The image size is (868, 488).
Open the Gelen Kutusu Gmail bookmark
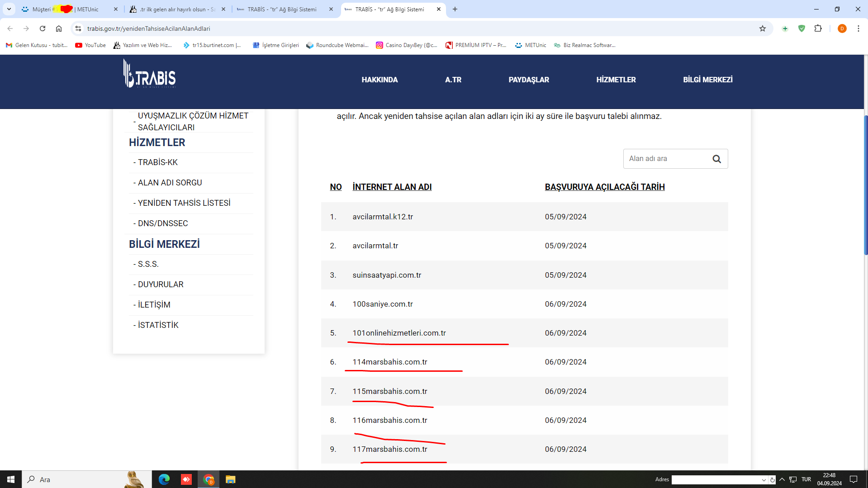tap(37, 45)
